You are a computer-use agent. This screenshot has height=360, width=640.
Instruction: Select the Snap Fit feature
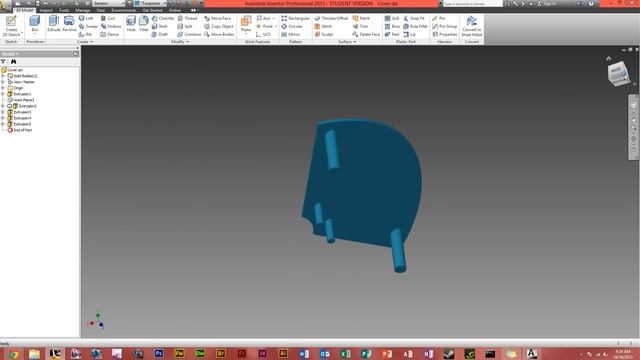(x=414, y=18)
